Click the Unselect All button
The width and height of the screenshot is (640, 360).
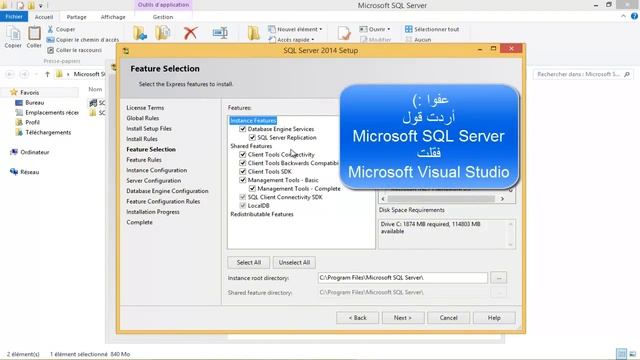pyautogui.click(x=294, y=262)
